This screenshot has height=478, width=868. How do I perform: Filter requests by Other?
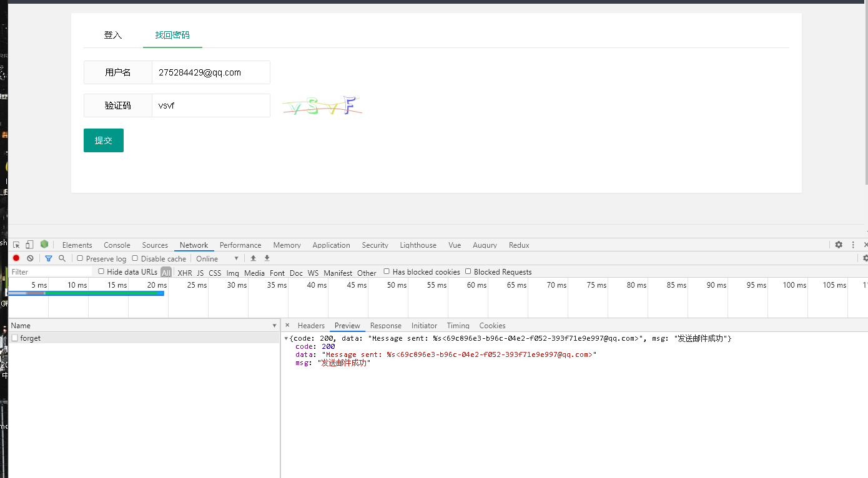click(367, 273)
